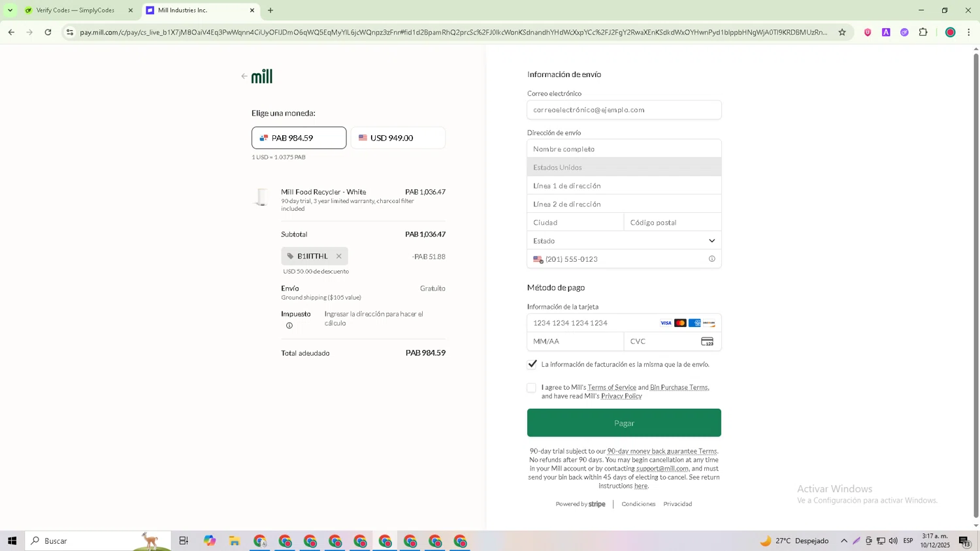The image size is (980, 551).
Task: Show hidden system tray icons
Action: point(844,541)
